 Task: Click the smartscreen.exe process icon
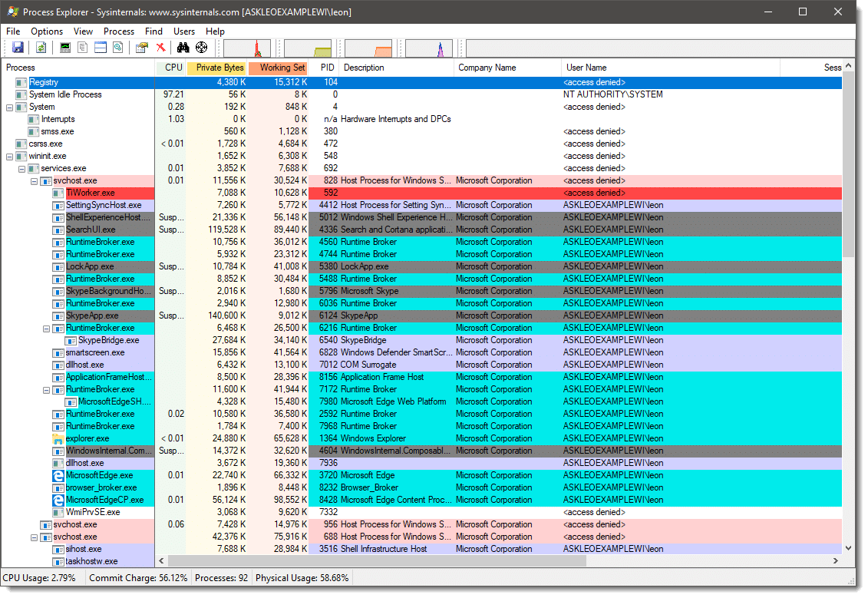coord(58,352)
